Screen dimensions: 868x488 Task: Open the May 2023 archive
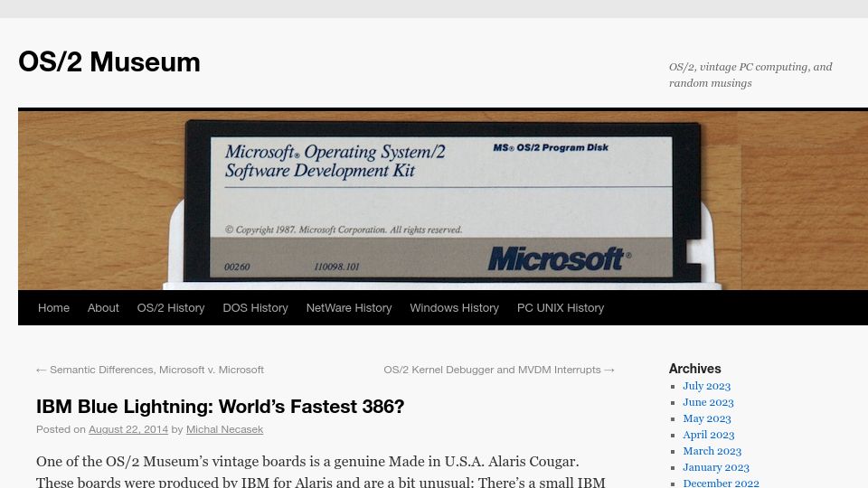pyautogui.click(x=707, y=418)
